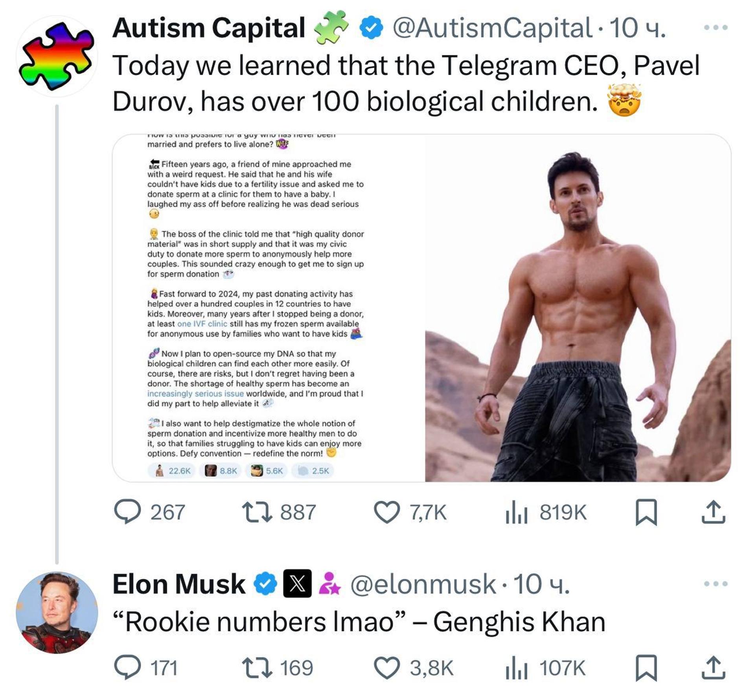
Task: Open Elon Musk's profile picture
Action: tap(57, 612)
